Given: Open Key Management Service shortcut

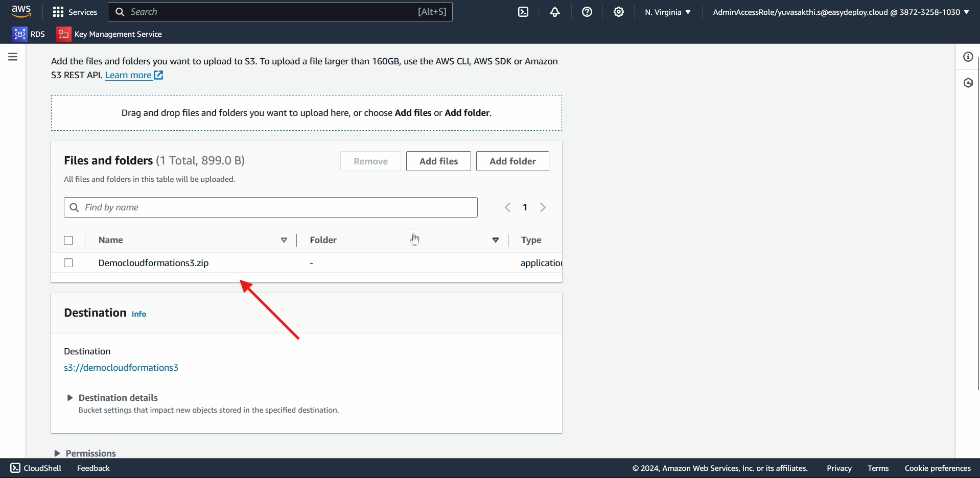Looking at the screenshot, I should pos(109,34).
